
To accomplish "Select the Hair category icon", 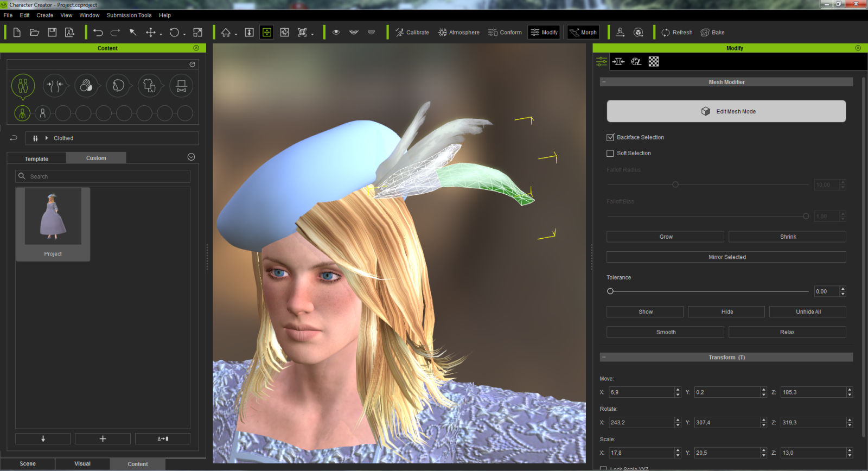I will click(x=118, y=86).
